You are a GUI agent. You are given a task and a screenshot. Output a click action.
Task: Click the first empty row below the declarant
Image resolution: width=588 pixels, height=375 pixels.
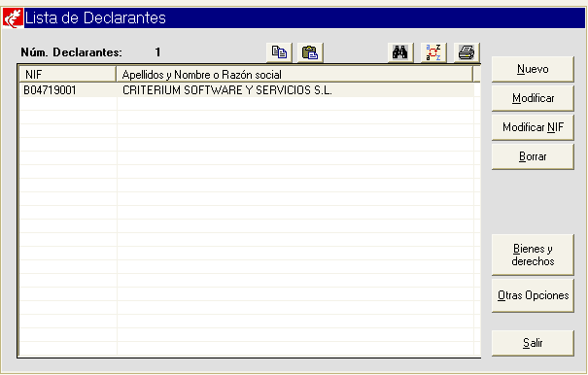[x=247, y=104]
